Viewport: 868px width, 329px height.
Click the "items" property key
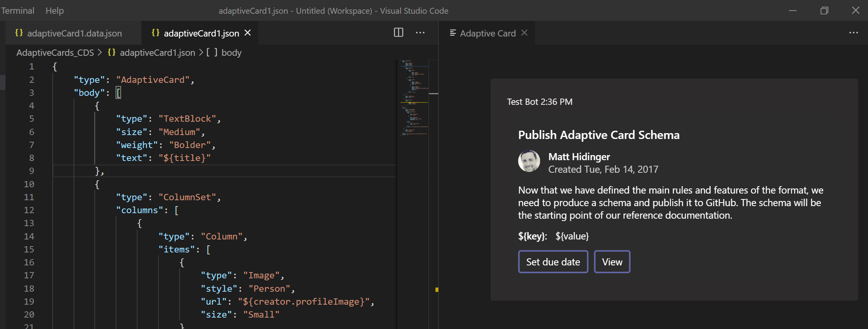point(177,249)
